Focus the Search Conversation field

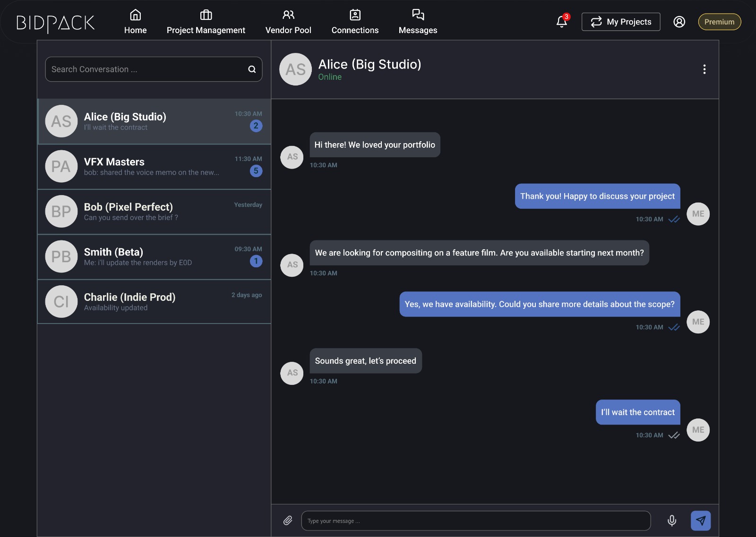pos(146,69)
